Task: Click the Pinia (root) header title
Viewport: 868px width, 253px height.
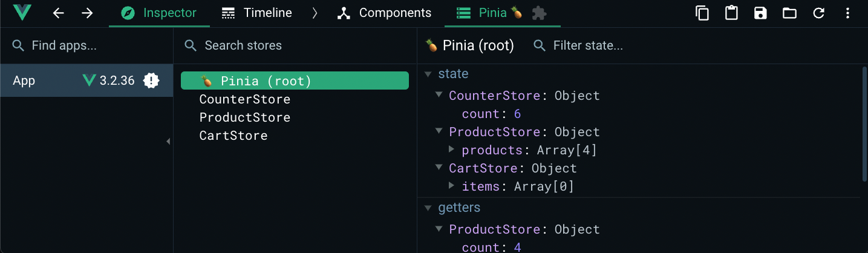Action: tap(478, 45)
